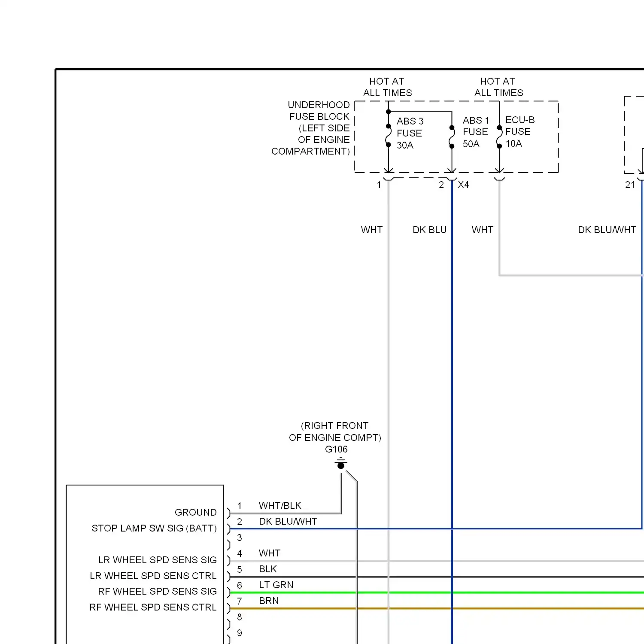
Task: Click the G106 ground label
Action: click(x=336, y=449)
